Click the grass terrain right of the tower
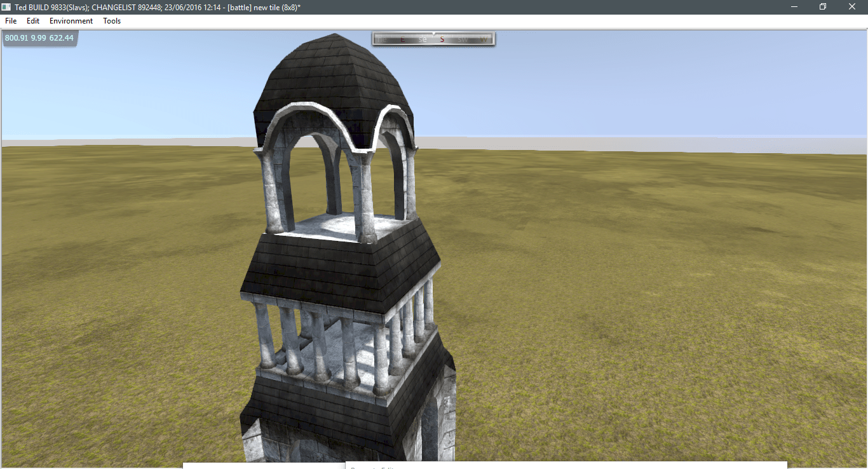This screenshot has height=469, width=868. coord(635,286)
